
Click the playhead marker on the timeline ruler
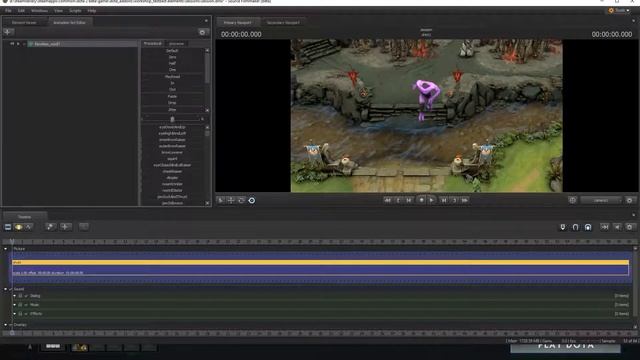pyautogui.click(x=12, y=242)
